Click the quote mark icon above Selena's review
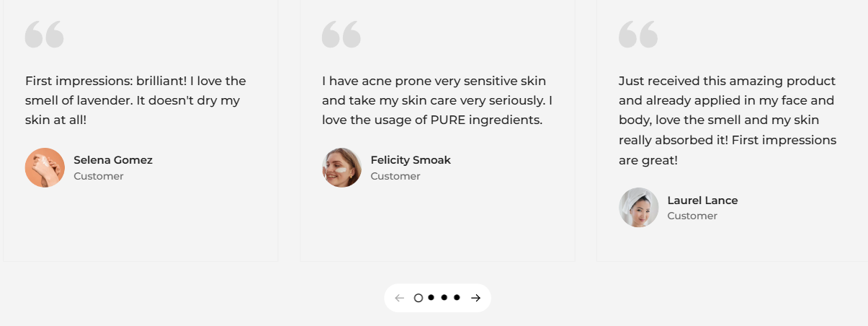868x326 pixels. coord(45,35)
